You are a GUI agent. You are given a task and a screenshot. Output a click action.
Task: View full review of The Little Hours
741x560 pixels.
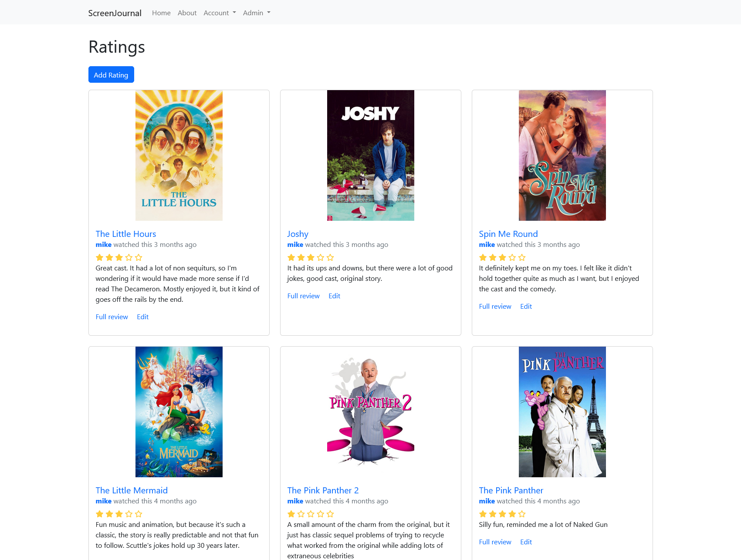click(x=112, y=317)
